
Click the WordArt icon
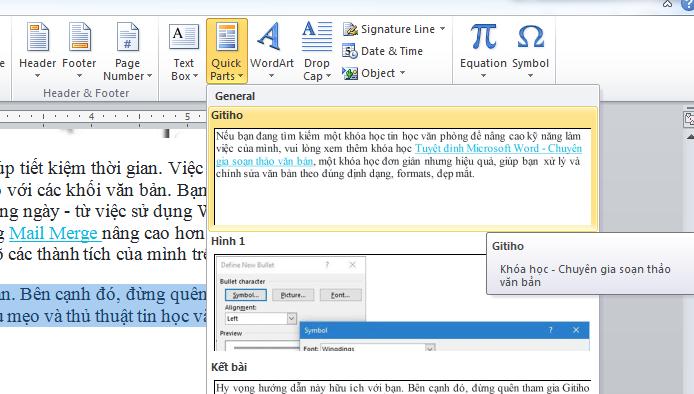270,36
